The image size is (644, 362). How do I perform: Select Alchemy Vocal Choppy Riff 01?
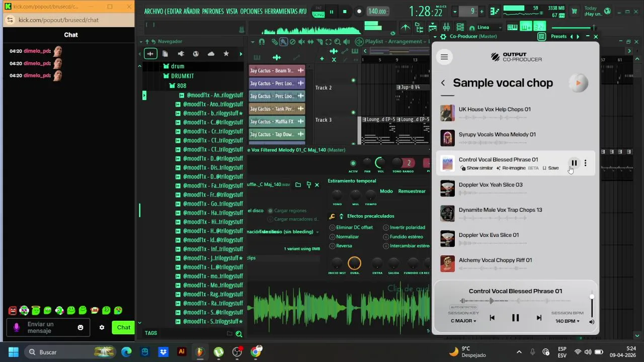click(x=515, y=263)
